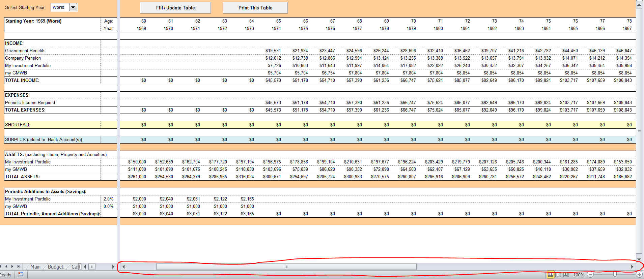Jump to last sheet tab arrow
Screen dimensions: 644x279
pyautogui.click(x=19, y=267)
